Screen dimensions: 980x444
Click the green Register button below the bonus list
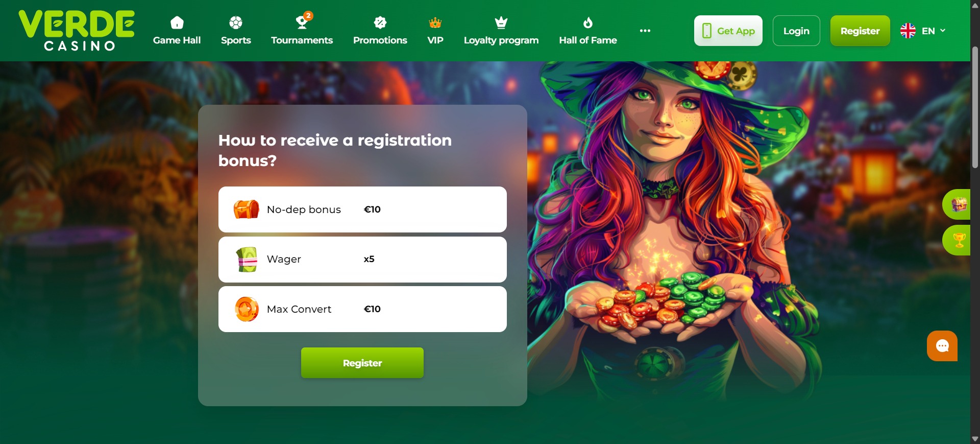tap(362, 363)
